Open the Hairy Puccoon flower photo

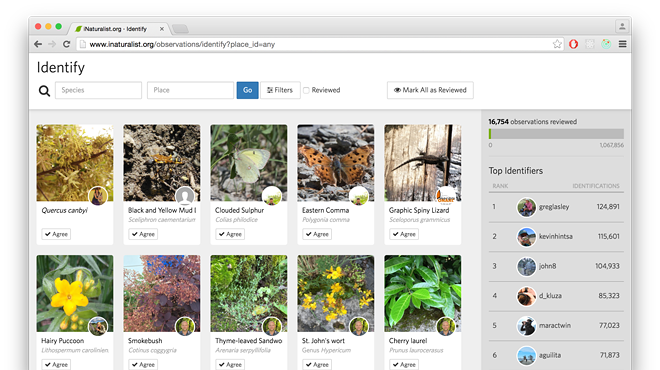pyautogui.click(x=75, y=293)
